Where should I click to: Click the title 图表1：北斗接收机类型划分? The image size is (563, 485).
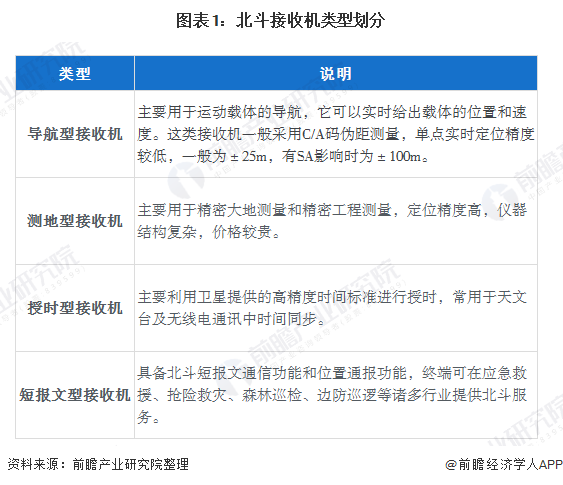click(280, 20)
